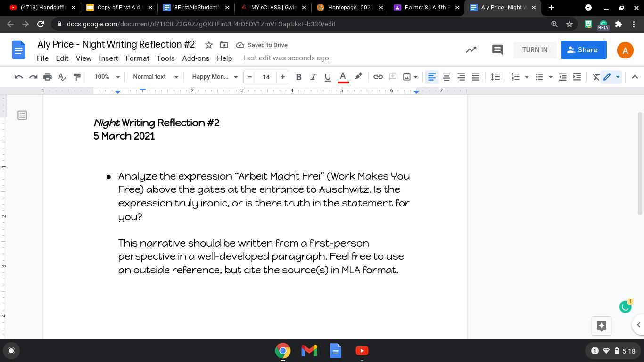Open the 100% zoom dropdown

107,77
